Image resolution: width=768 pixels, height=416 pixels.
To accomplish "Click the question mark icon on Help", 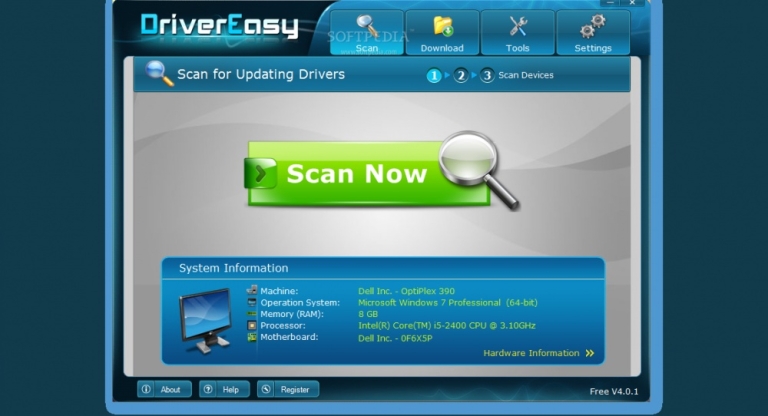I will point(208,390).
